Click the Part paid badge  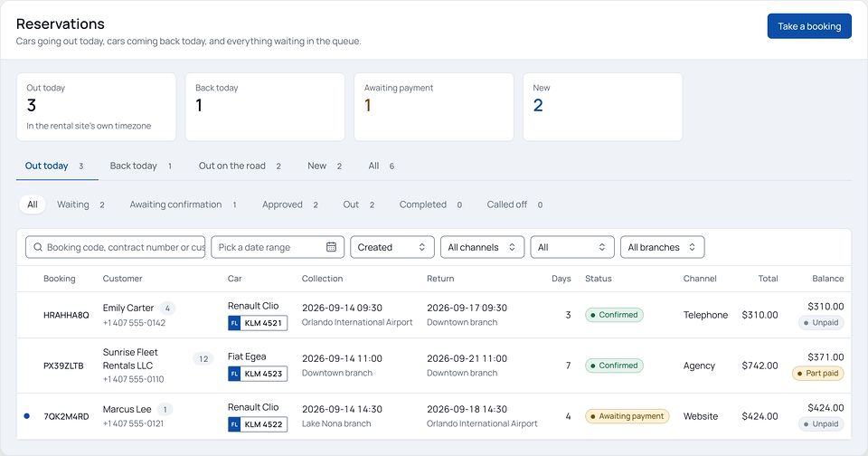[818, 374]
